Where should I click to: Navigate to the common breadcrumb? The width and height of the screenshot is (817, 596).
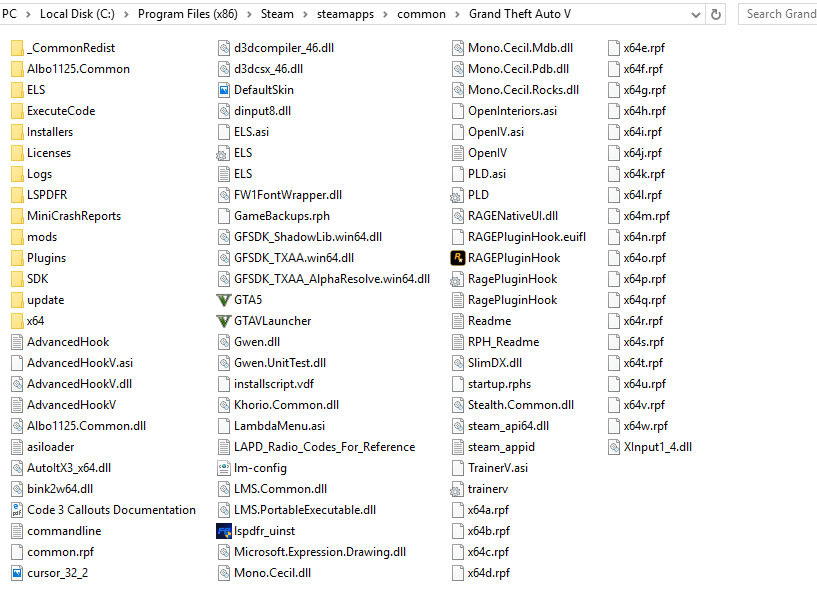422,14
